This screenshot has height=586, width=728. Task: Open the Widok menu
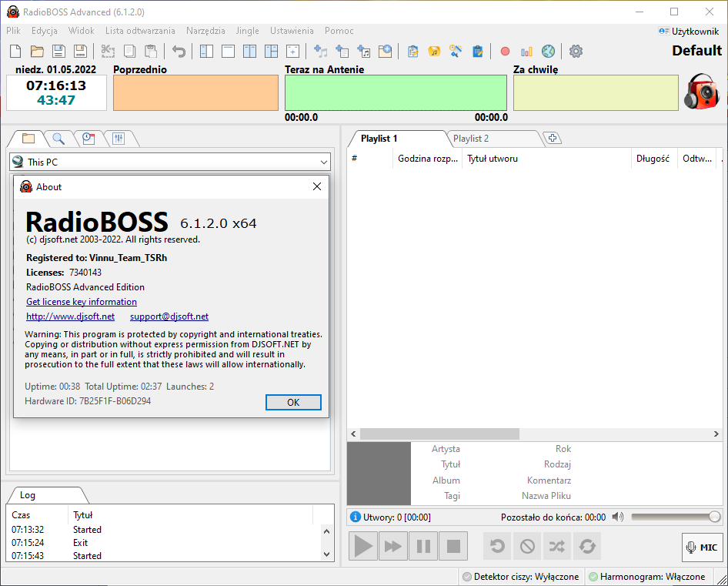(82, 31)
